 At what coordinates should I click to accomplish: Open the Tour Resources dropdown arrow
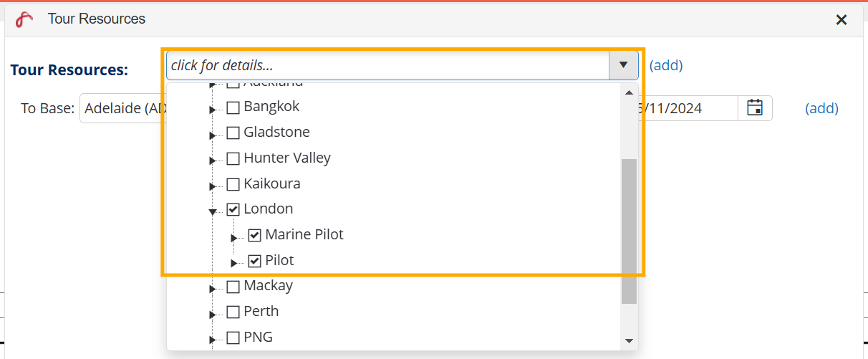click(623, 65)
